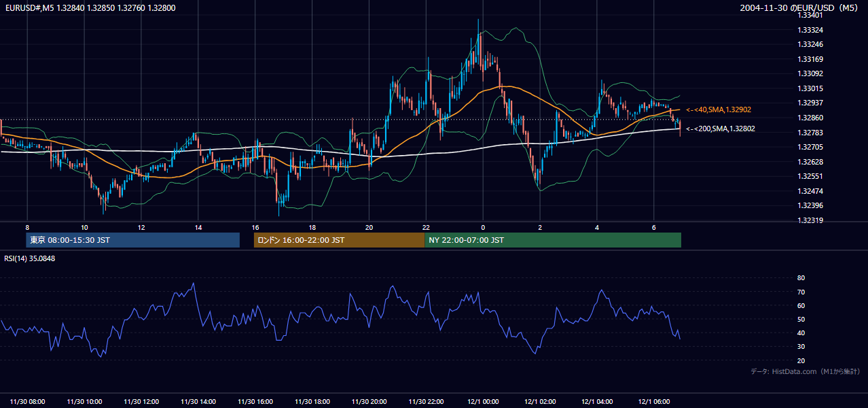
Task: Click price axis value 1.32705
Action: tap(811, 148)
